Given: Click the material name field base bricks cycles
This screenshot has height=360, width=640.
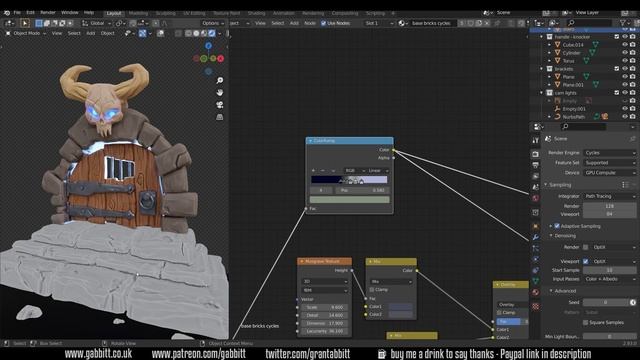Looking at the screenshot, I should tap(433, 23).
